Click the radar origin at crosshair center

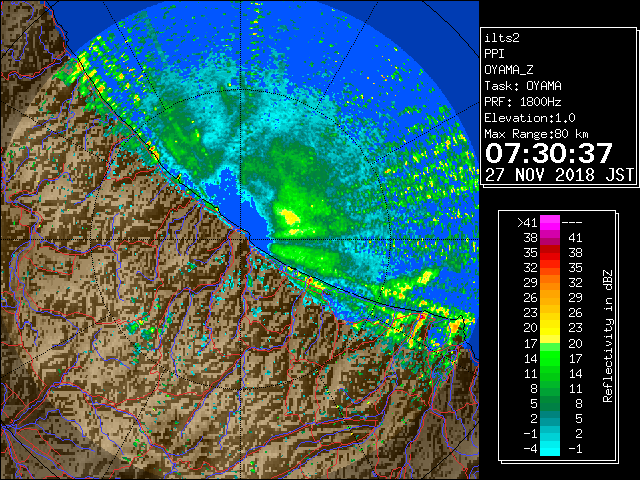pyautogui.click(x=241, y=239)
